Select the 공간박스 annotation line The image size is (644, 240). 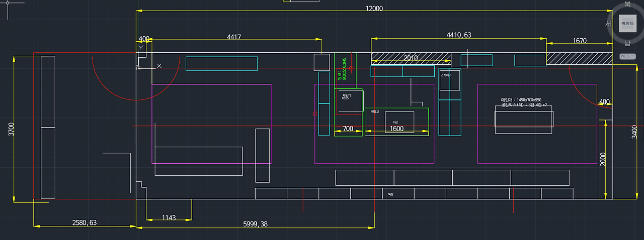[524, 105]
